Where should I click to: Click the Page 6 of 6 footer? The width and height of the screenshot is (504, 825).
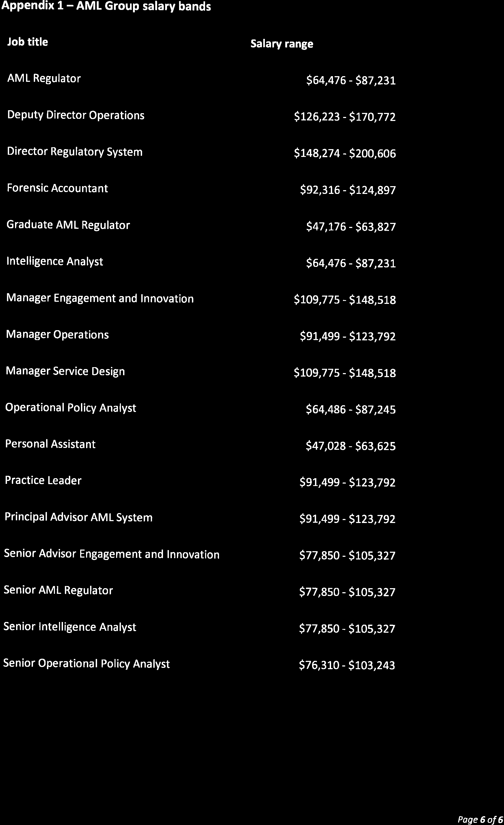(x=480, y=819)
